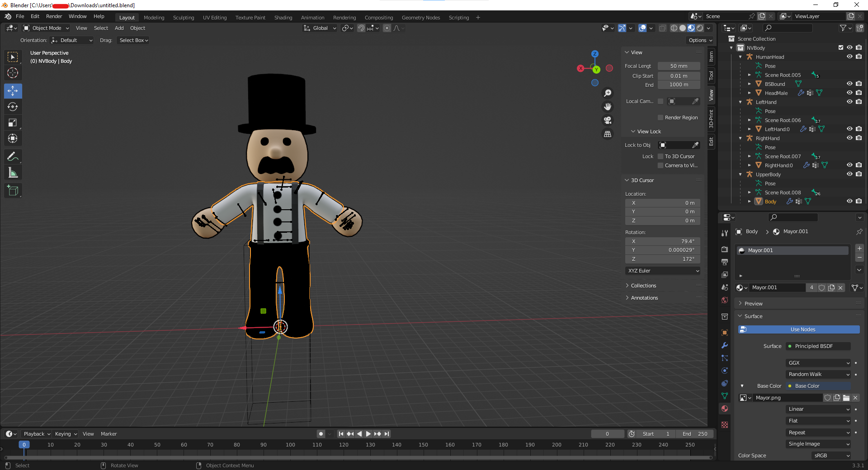Image resolution: width=868 pixels, height=470 pixels.
Task: Open the XYZ Euler rotation mode dropdown
Action: coord(662,270)
